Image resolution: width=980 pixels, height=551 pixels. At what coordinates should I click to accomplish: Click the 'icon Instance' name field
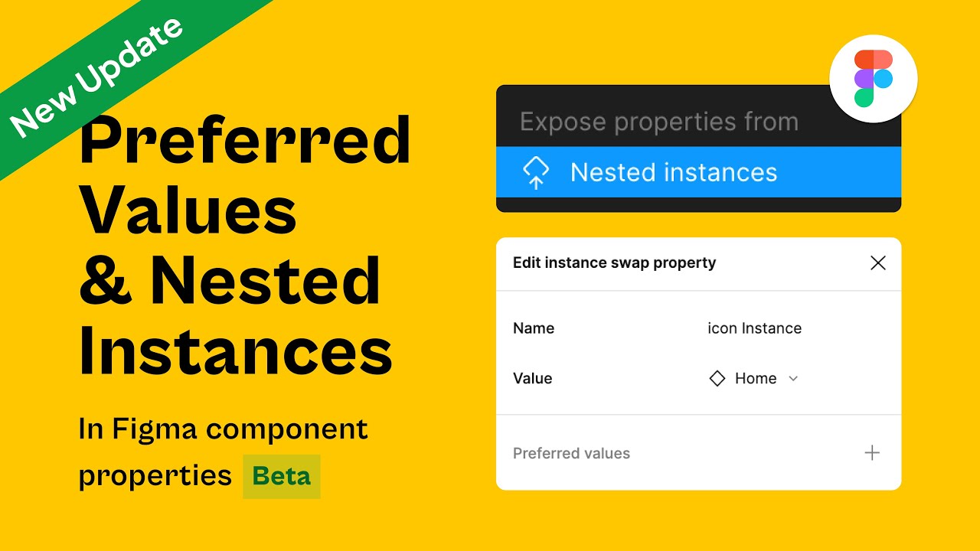[754, 328]
